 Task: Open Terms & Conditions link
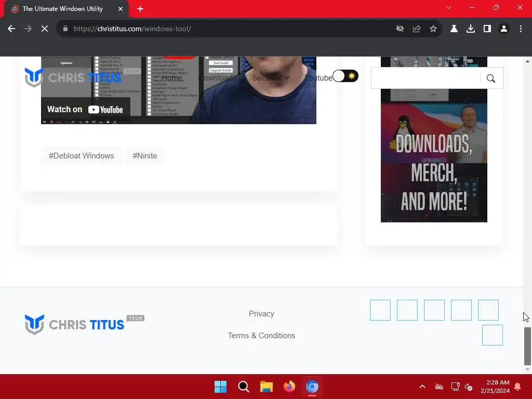[x=261, y=336]
